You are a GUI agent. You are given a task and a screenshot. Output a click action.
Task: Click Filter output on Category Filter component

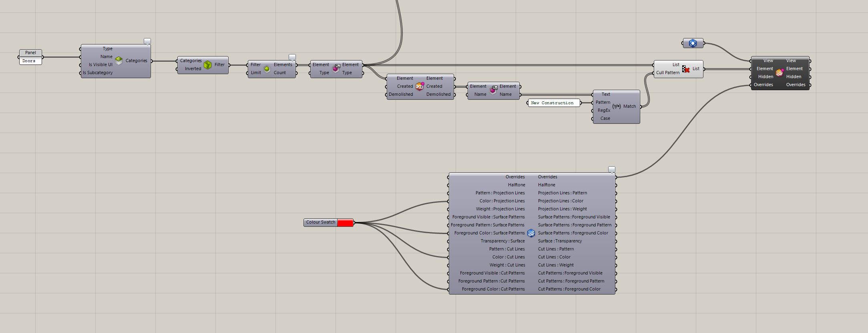219,65
